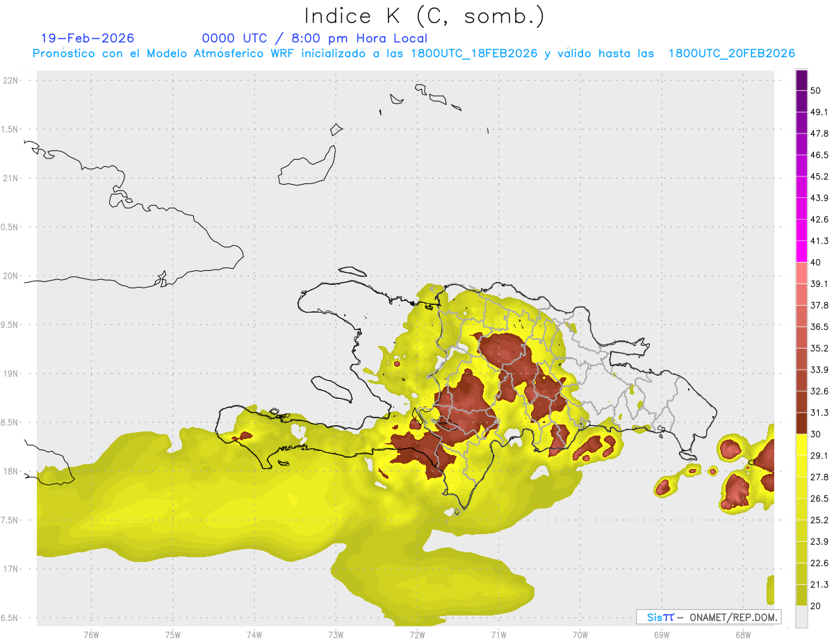The width and height of the screenshot is (834, 644).
Task: Select the date label '19-Feb-2026'
Action: tap(88, 38)
